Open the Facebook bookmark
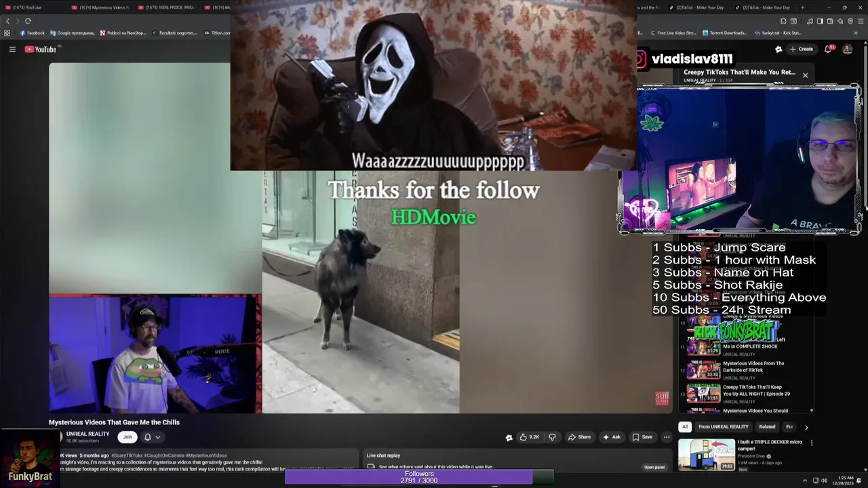The height and width of the screenshot is (488, 868). [33, 33]
